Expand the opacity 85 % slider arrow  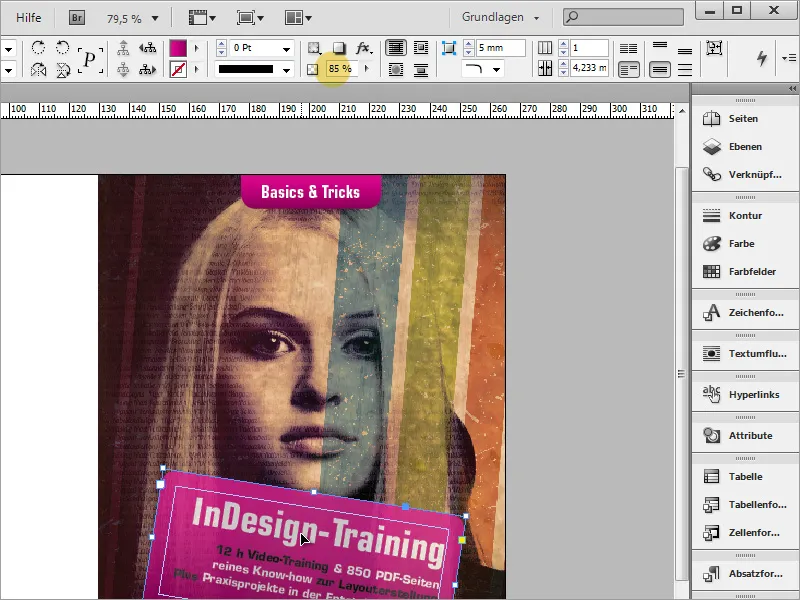(366, 68)
